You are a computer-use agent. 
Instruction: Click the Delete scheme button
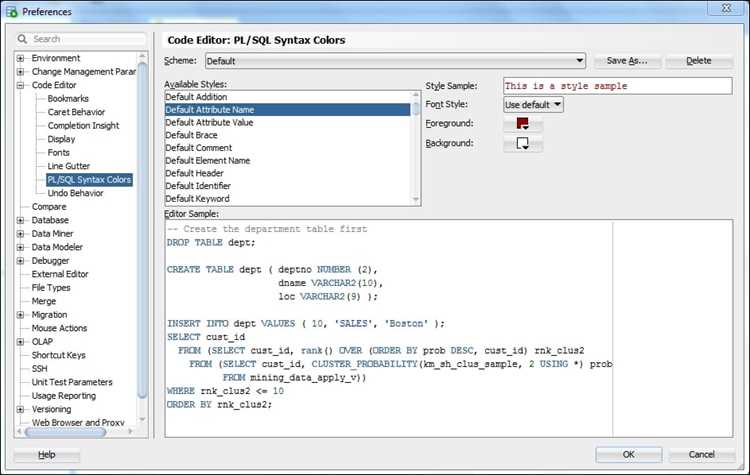pos(698,61)
